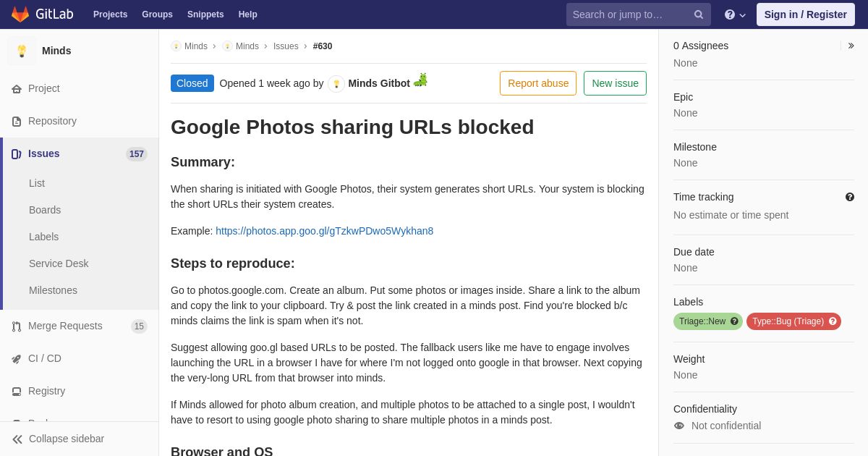Click help icon on Triage::New label

pyautogui.click(x=734, y=321)
